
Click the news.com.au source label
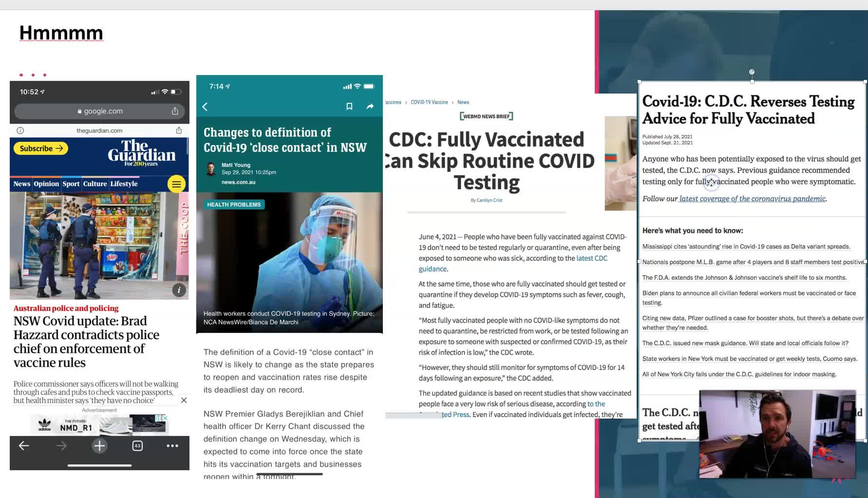[238, 182]
